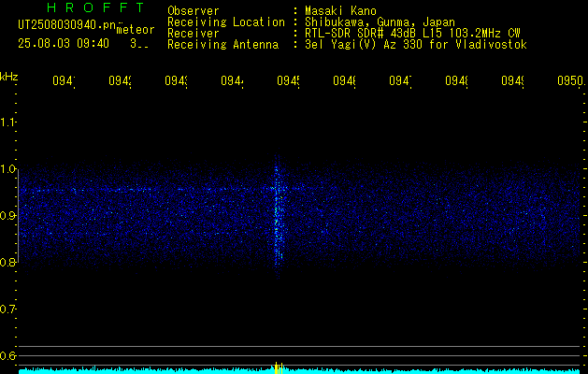Click the 1.1 kHz frequency axis label
This screenshot has width=588, height=374.
[8, 122]
